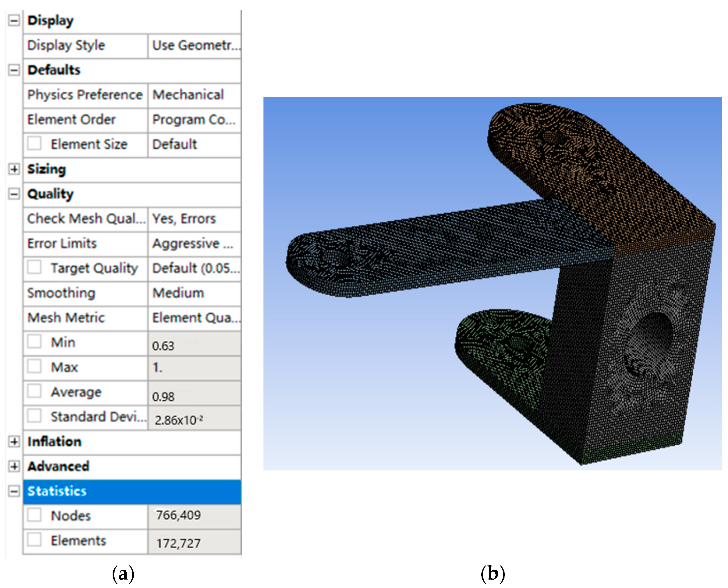728x588 pixels.
Task: Collapse the Display section
Action: pyautogui.click(x=14, y=21)
